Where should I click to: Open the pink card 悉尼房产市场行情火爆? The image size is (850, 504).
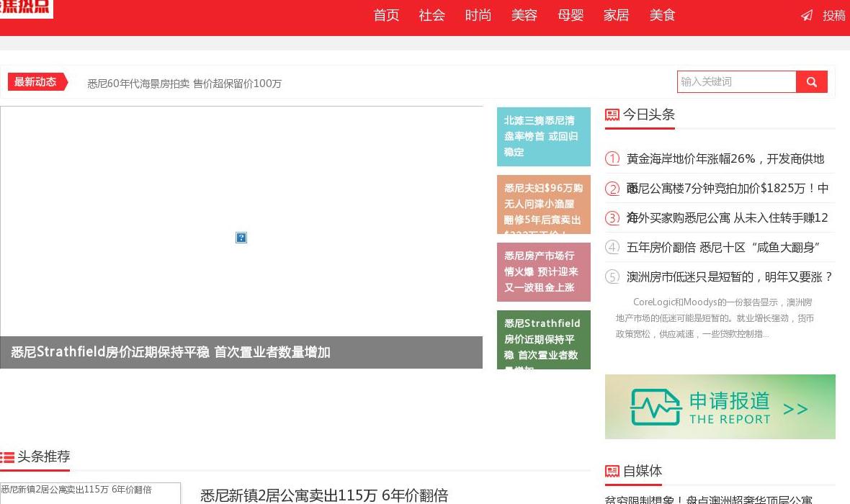tap(544, 272)
